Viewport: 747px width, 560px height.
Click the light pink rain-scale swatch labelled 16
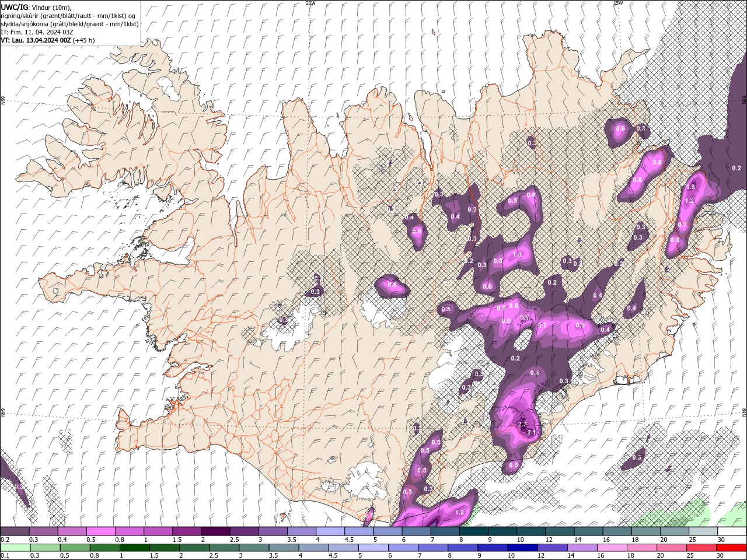(611, 548)
